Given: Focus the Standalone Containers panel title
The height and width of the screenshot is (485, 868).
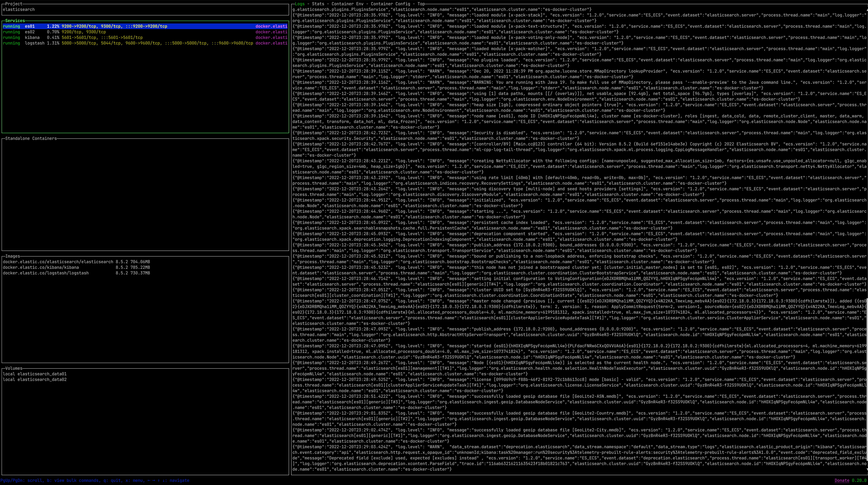Looking at the screenshot, I should (x=31, y=138).
